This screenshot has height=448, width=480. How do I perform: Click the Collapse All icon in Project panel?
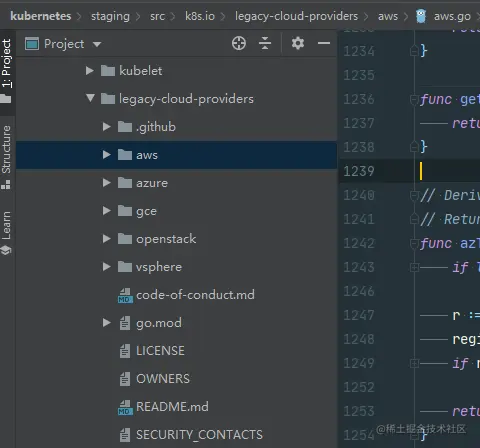(265, 43)
